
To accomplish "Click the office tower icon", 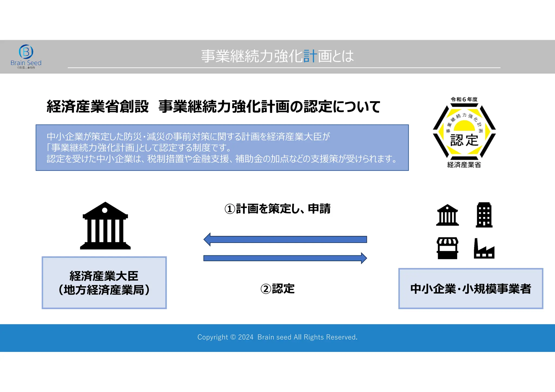I will tap(484, 215).
